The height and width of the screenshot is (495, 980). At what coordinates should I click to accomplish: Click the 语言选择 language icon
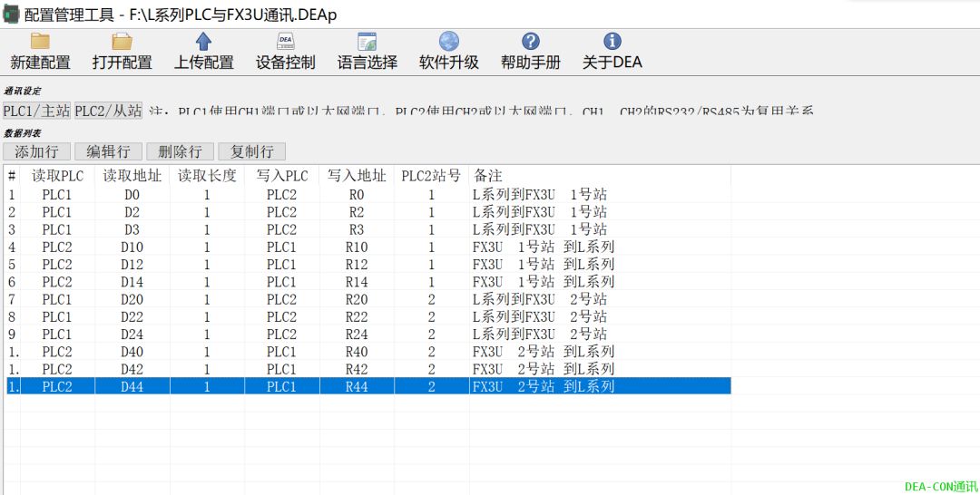click(367, 41)
